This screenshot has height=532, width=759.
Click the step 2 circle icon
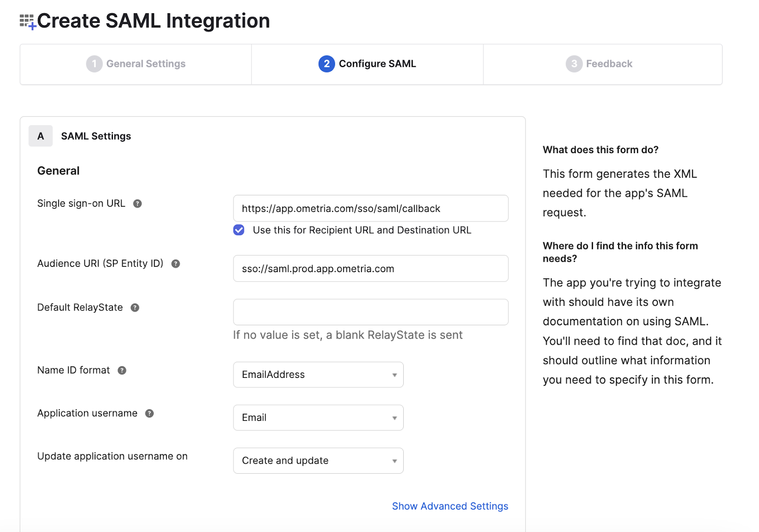[x=326, y=64]
